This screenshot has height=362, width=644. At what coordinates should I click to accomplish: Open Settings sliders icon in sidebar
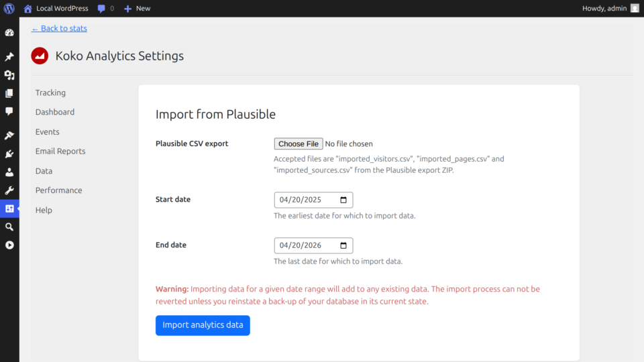coord(9,208)
